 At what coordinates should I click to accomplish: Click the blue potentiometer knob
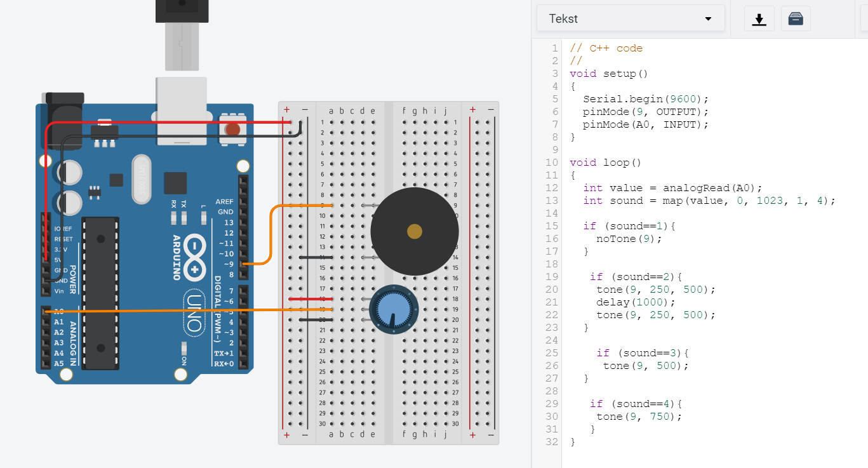[394, 309]
